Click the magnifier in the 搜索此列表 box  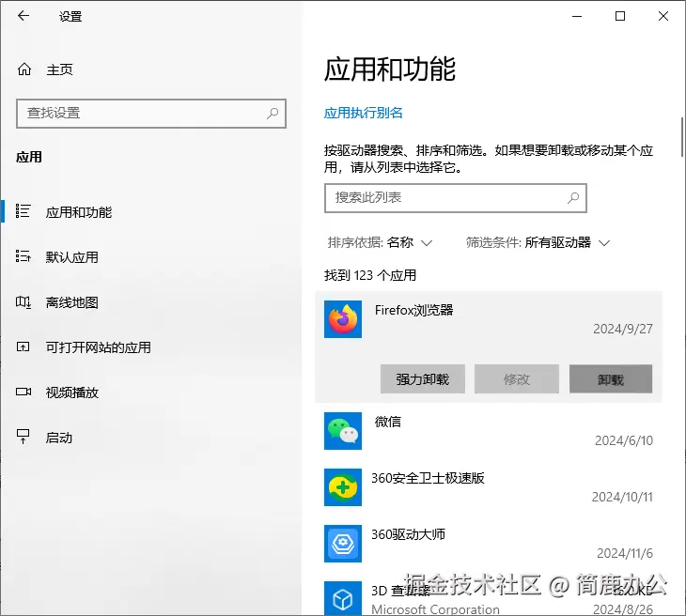point(572,198)
